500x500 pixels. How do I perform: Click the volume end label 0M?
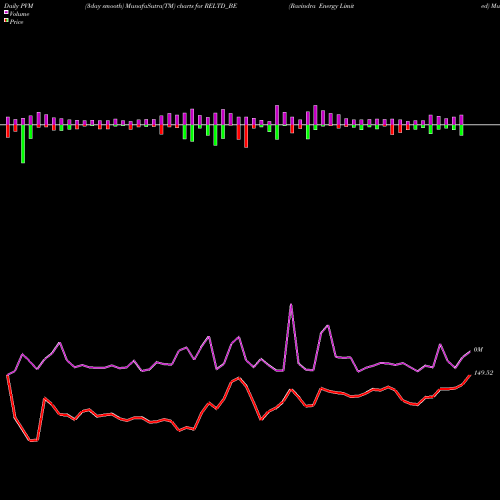pos(478,350)
